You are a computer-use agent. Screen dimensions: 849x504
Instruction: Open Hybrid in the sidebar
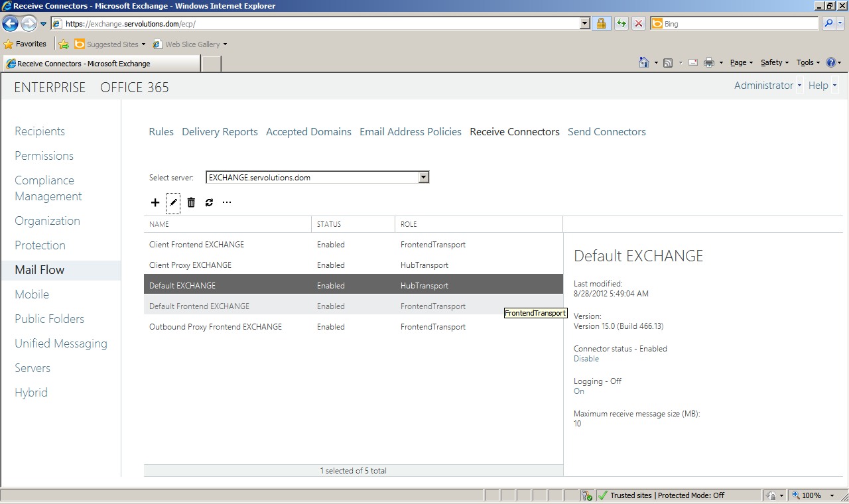pyautogui.click(x=31, y=393)
